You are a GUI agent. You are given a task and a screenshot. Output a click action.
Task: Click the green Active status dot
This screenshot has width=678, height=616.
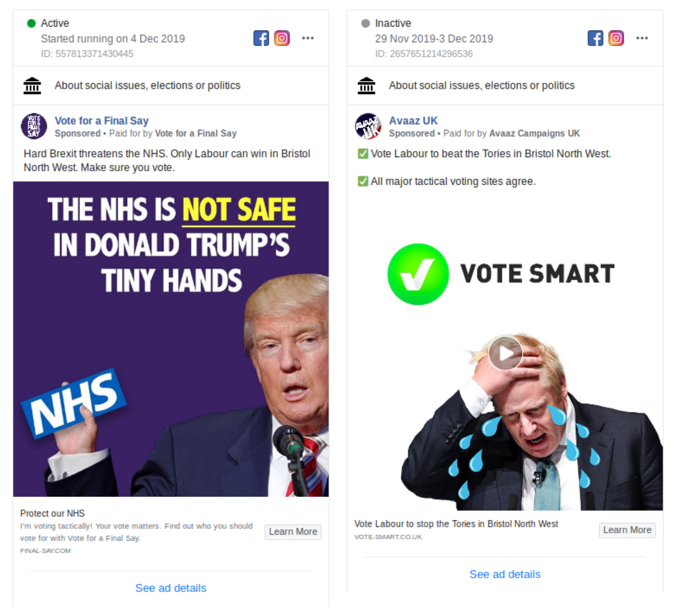[31, 23]
